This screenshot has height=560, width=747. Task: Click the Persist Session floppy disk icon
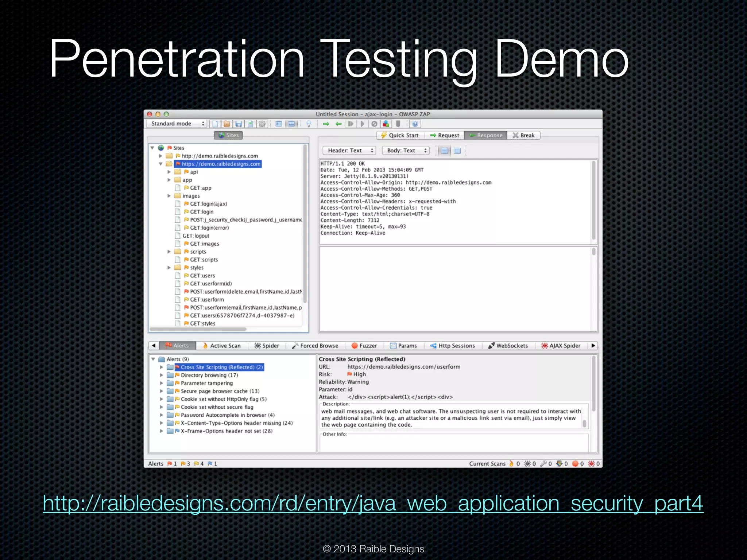(239, 124)
